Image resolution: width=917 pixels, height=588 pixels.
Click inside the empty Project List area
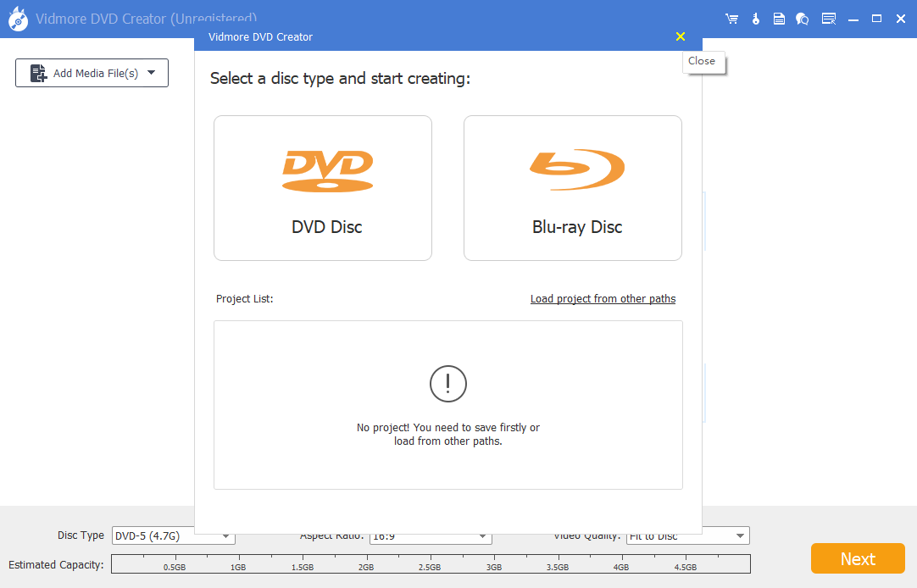[x=447, y=404]
